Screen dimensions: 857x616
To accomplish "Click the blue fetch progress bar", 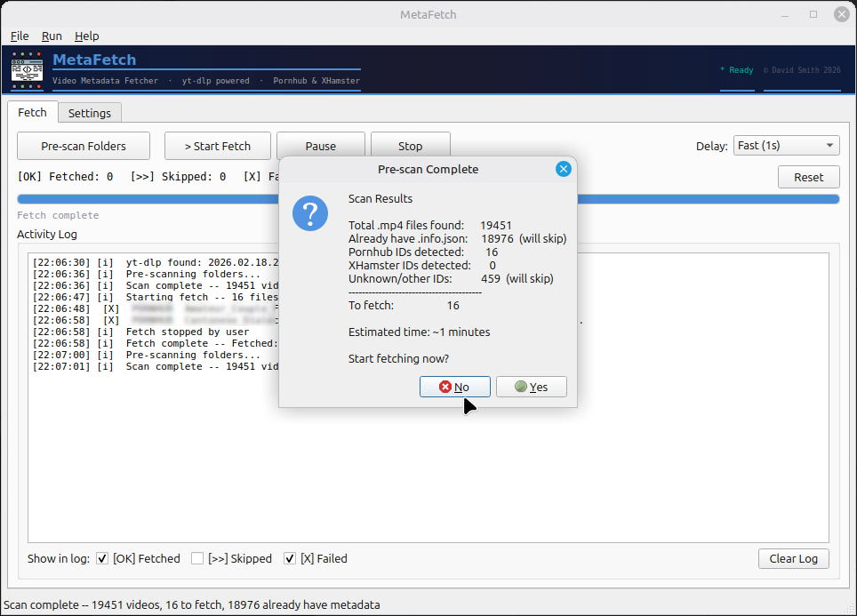I will (142, 199).
